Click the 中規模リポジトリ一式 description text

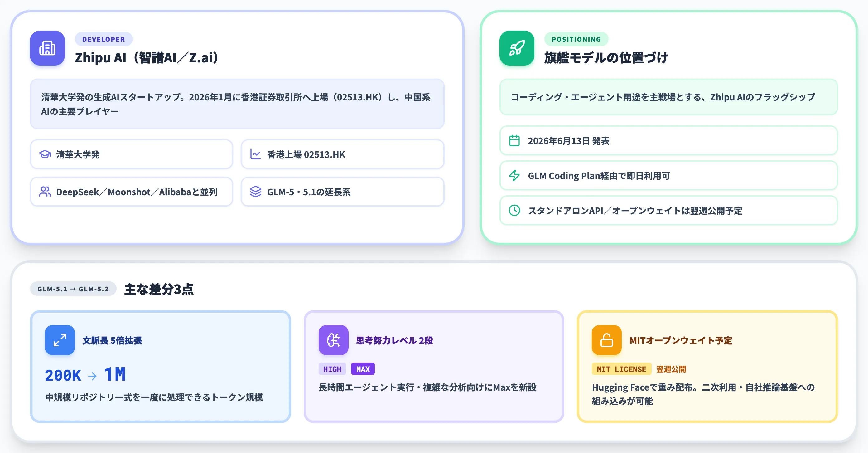[x=154, y=397]
